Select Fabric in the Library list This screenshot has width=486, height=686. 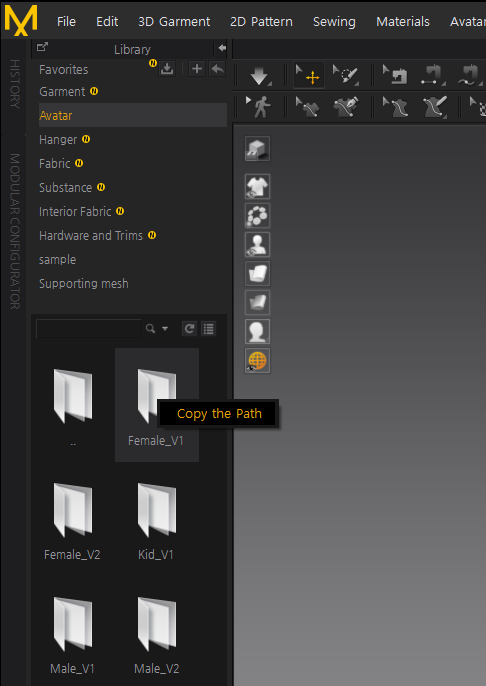click(x=55, y=164)
